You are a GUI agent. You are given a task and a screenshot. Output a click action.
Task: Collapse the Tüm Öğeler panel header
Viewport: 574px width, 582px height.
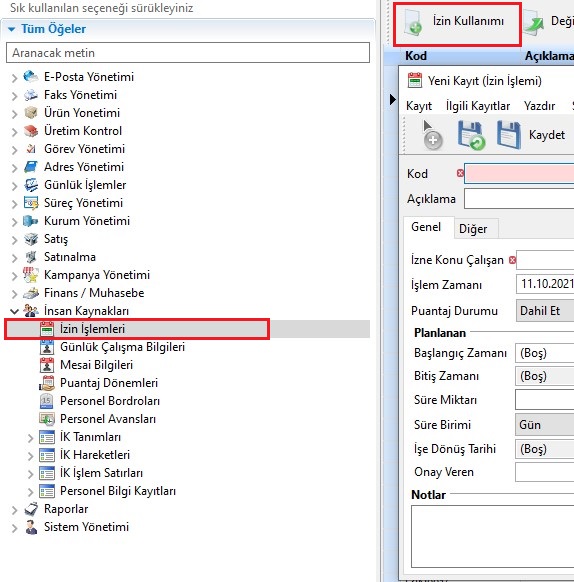(x=12, y=29)
